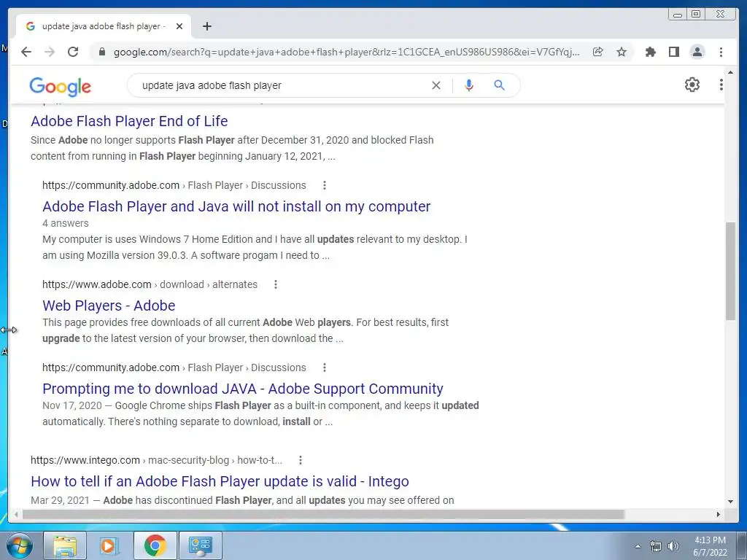This screenshot has width=747, height=560.
Task: Focus the address bar URL
Action: click(x=347, y=52)
